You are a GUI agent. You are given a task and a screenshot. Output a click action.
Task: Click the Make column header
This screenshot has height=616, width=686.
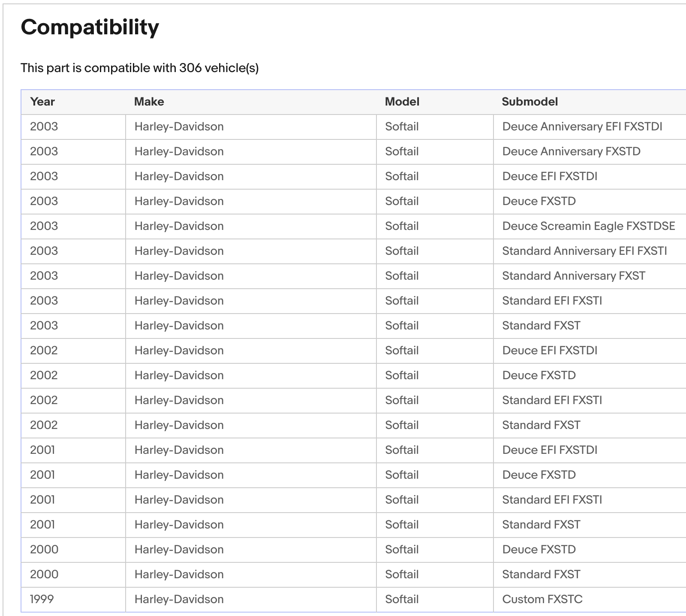[x=149, y=102]
